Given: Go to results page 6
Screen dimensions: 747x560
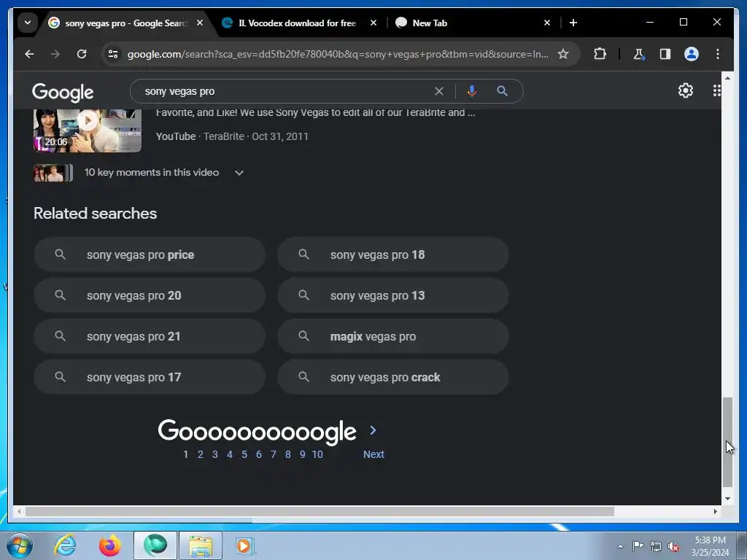Looking at the screenshot, I should click(x=259, y=454).
